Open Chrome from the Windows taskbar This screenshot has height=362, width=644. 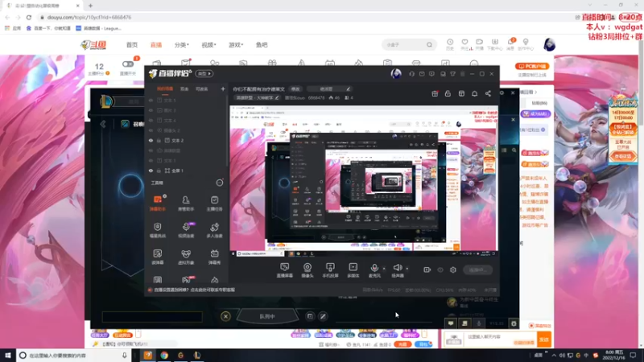(164, 356)
